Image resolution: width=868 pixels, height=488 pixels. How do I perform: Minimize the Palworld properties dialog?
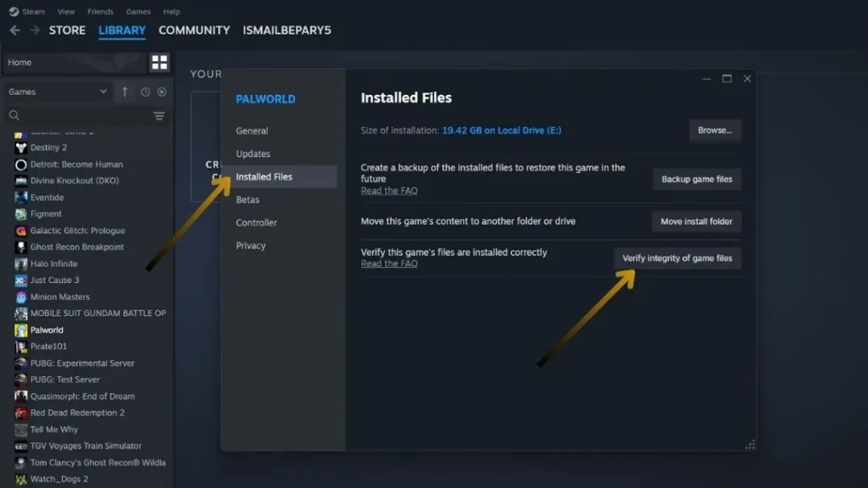[x=706, y=79]
